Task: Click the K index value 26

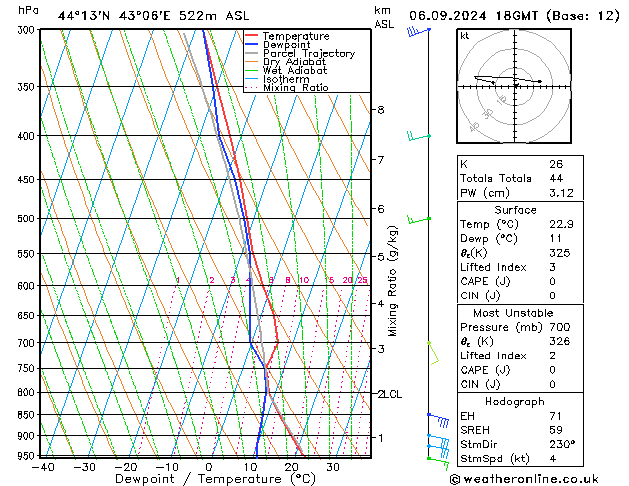Action: pyautogui.click(x=556, y=164)
